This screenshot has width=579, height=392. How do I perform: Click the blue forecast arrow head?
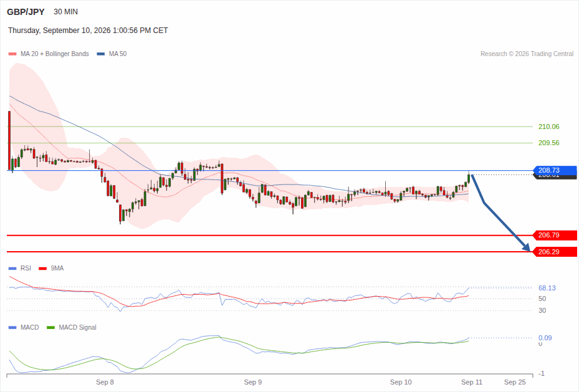(x=527, y=247)
